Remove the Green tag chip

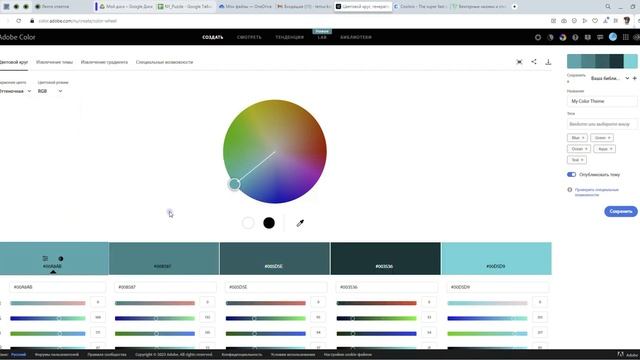(609, 138)
